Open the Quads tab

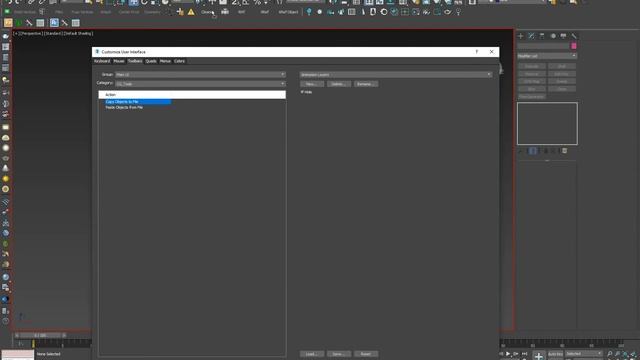(x=151, y=61)
